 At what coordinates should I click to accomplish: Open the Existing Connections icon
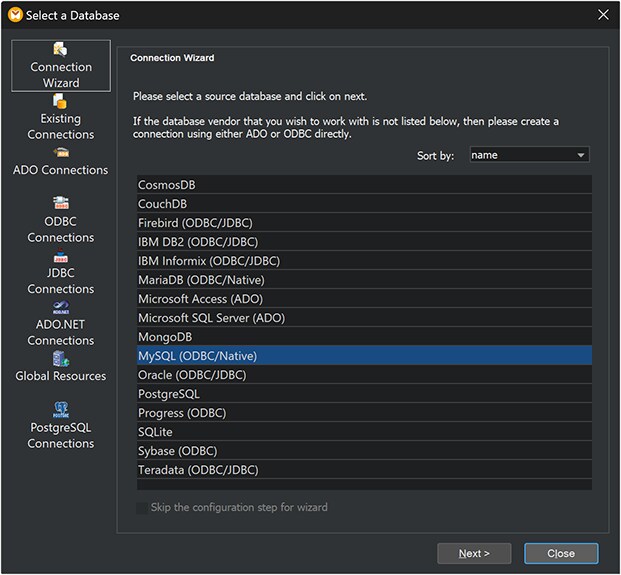pos(61,101)
